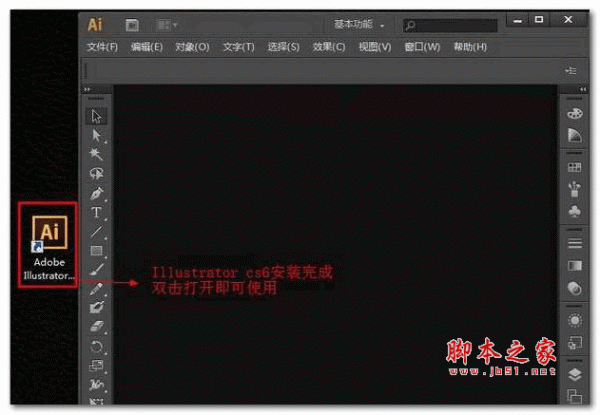
Task: Open the Arrange Documents dropdown
Action: [167, 25]
